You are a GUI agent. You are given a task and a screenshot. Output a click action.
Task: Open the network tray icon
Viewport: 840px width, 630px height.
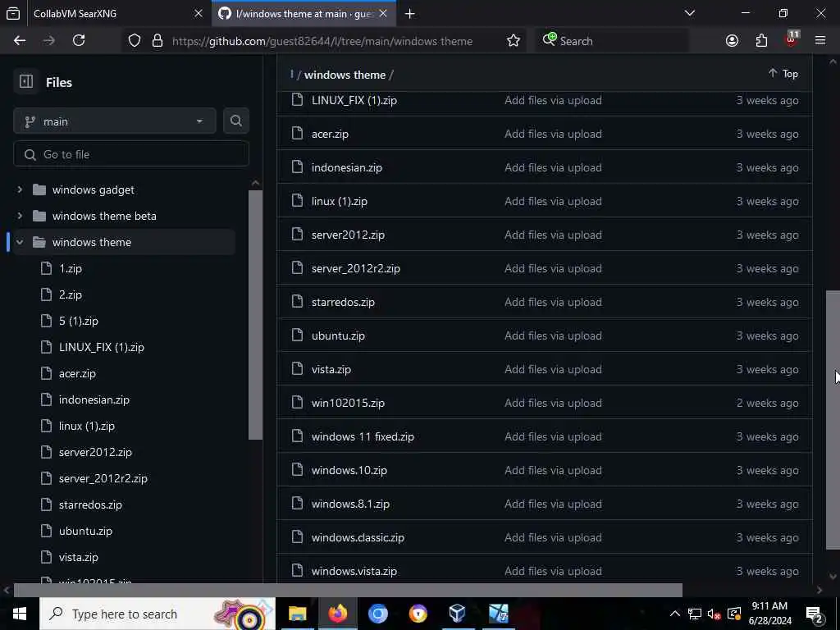(x=695, y=614)
